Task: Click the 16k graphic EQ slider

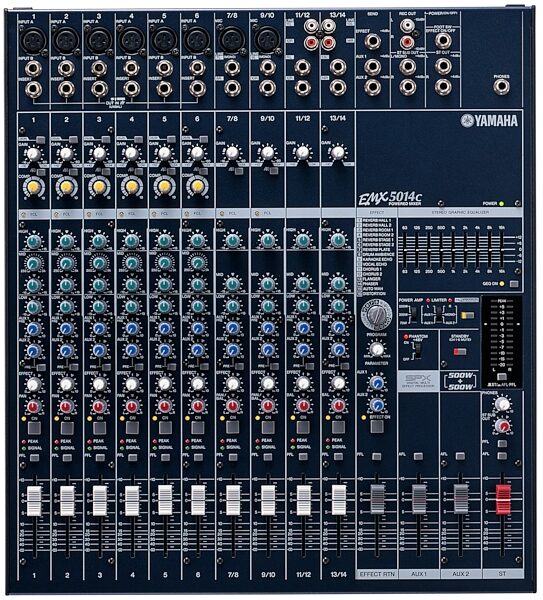Action: [x=502, y=250]
